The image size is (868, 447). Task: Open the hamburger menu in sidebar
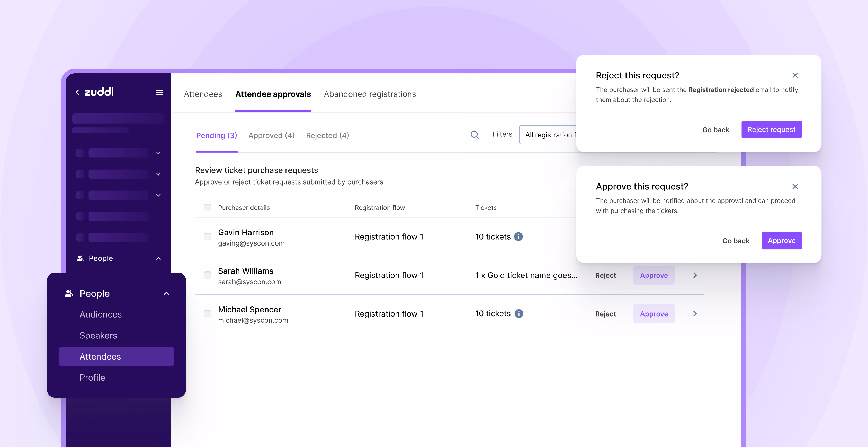(x=159, y=92)
